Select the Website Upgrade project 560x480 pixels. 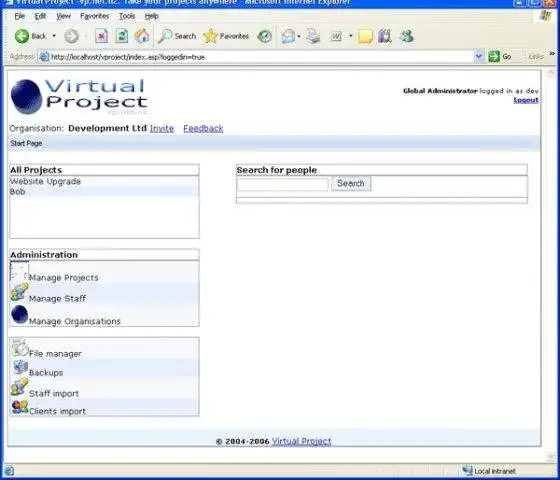(x=45, y=181)
